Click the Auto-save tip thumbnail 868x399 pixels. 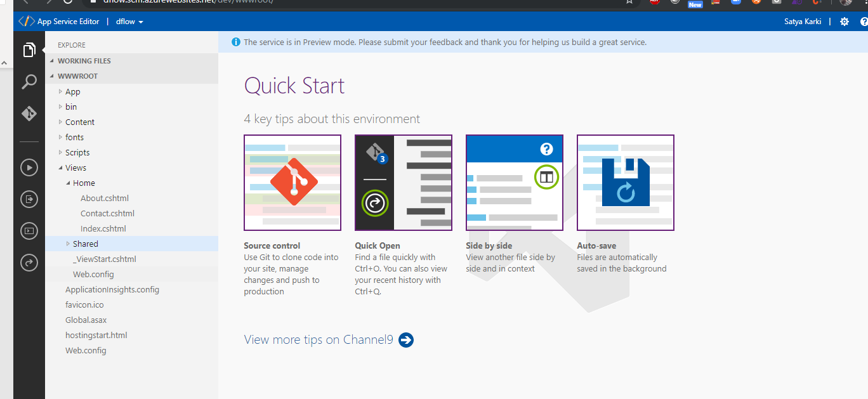click(x=625, y=183)
